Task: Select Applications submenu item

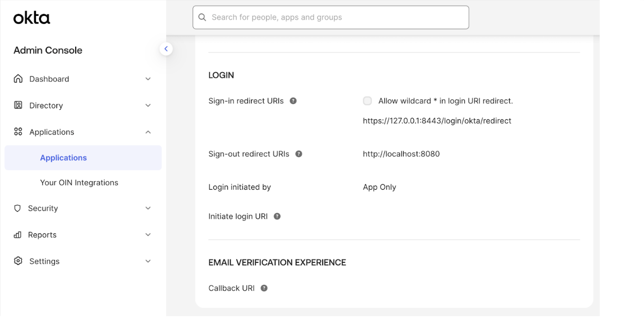Action: (x=64, y=158)
